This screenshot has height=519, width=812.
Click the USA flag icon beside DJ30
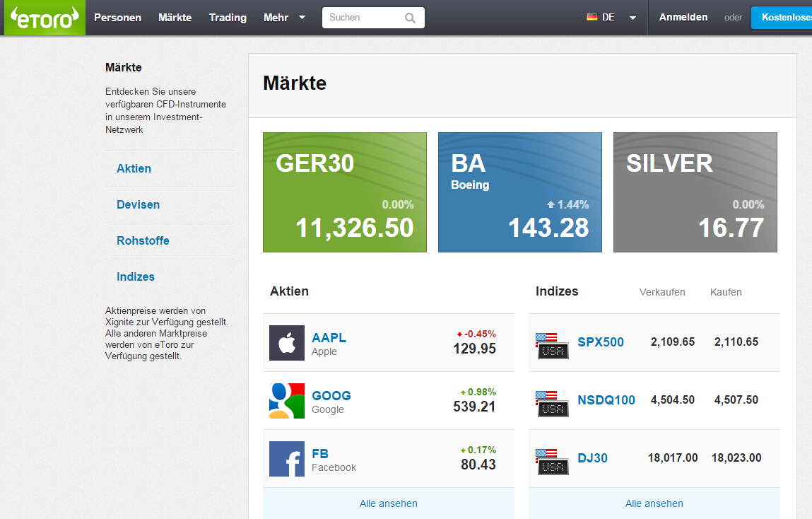pyautogui.click(x=552, y=462)
